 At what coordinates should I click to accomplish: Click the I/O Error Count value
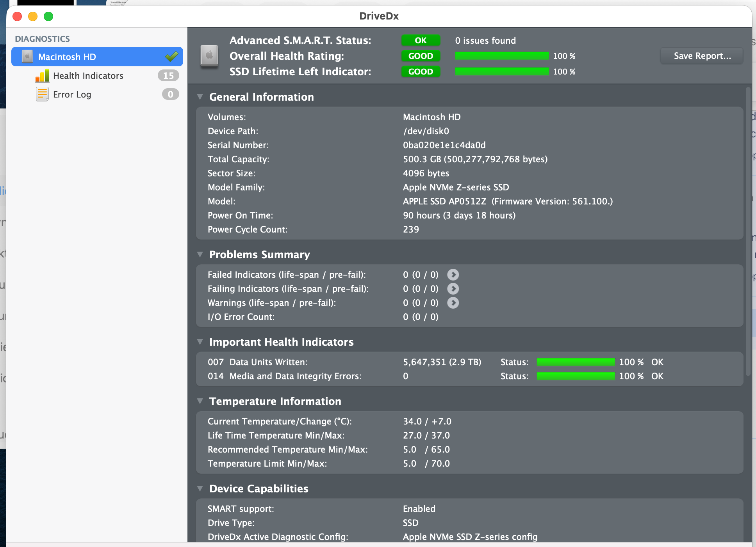(x=421, y=317)
